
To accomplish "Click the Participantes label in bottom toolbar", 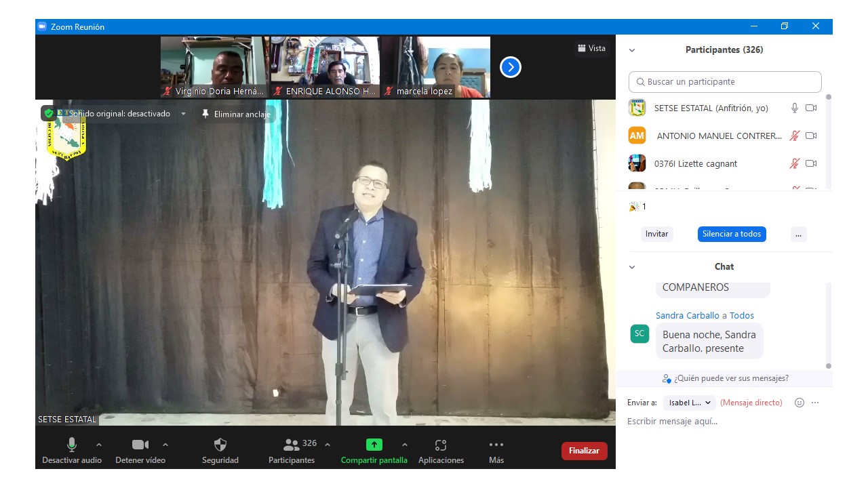I will pyautogui.click(x=292, y=460).
